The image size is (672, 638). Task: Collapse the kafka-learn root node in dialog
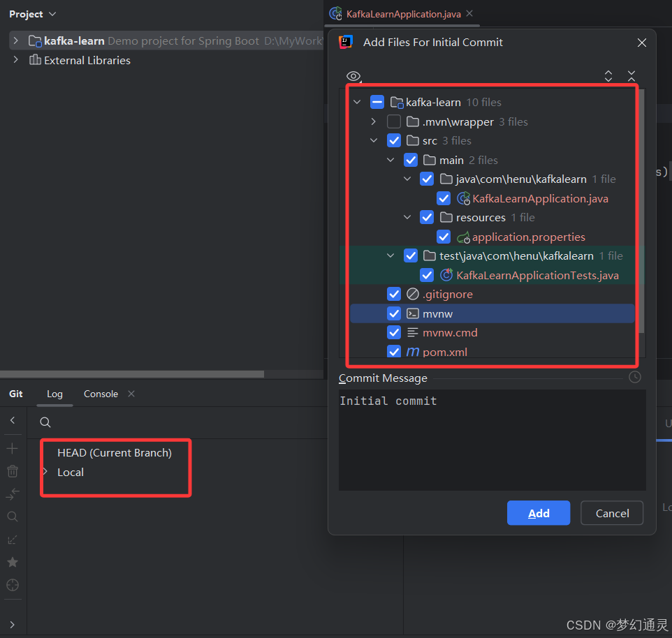point(357,103)
